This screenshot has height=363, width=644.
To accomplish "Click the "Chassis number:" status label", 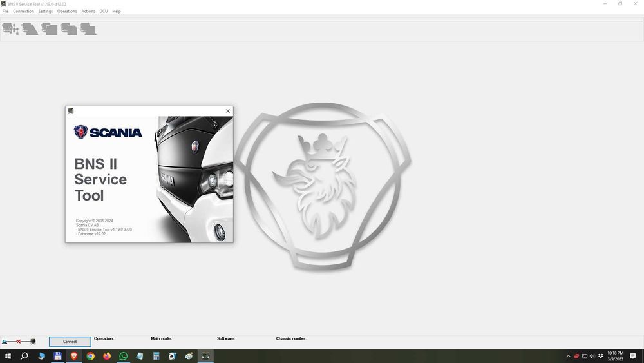I will point(292,338).
